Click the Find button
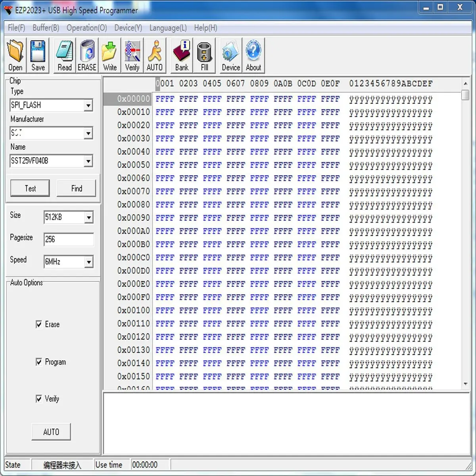Viewport: 476px width, 476px height. 77,188
